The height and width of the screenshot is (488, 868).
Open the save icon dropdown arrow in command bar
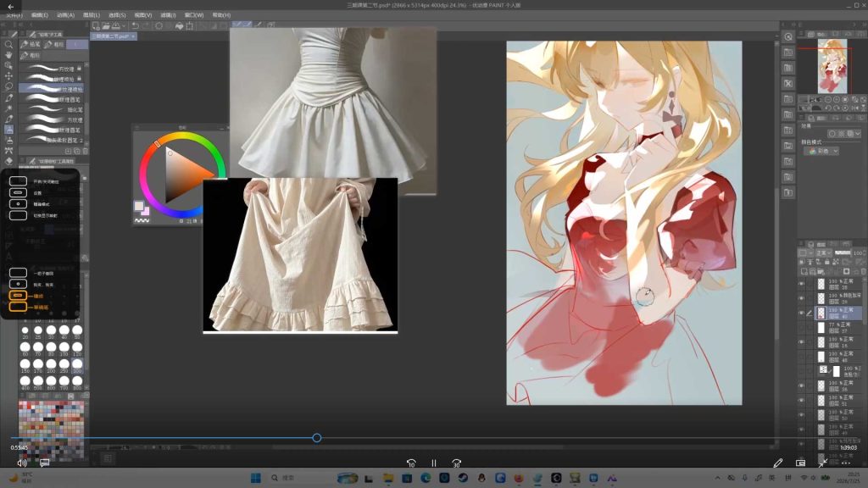tap(122, 25)
